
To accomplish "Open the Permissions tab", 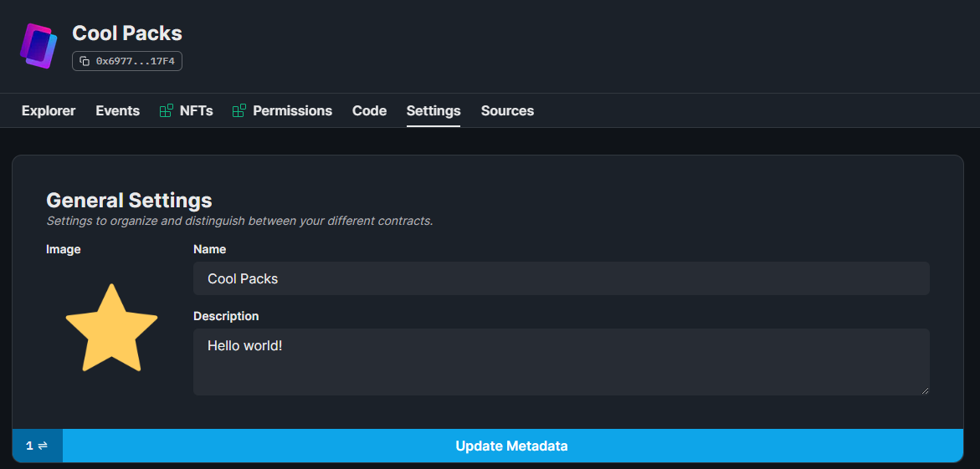I will tap(292, 110).
